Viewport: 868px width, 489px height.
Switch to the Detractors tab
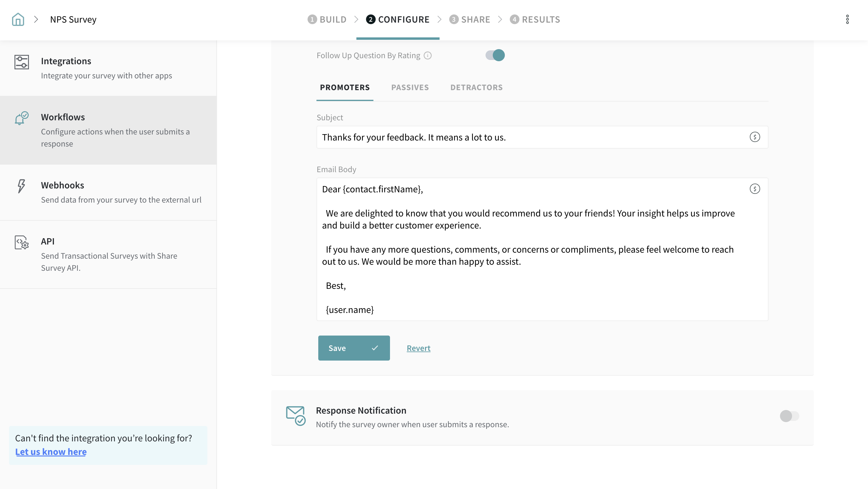coord(476,87)
